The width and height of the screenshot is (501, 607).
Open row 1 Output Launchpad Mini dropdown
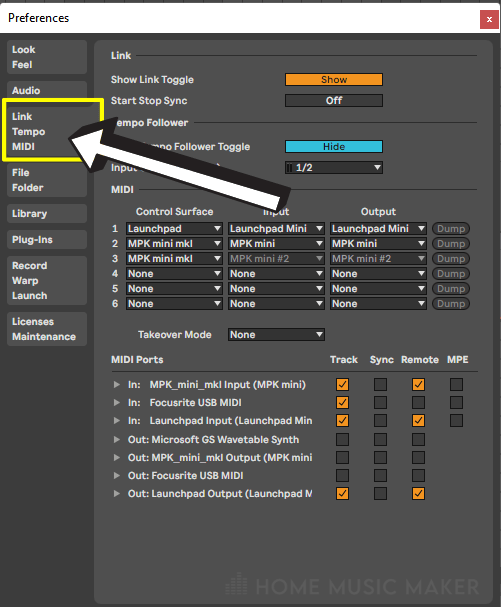click(x=378, y=228)
